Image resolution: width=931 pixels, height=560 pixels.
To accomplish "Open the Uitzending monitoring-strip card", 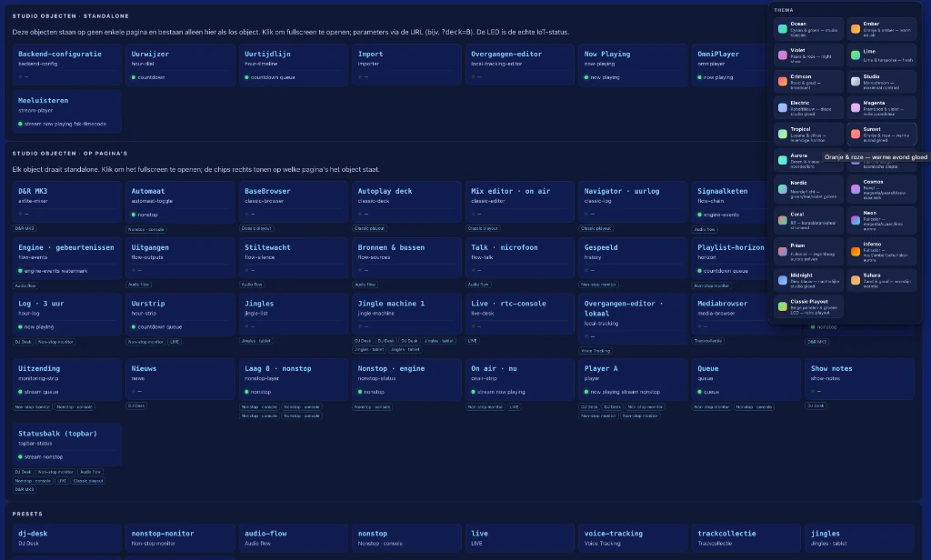I will [67, 379].
